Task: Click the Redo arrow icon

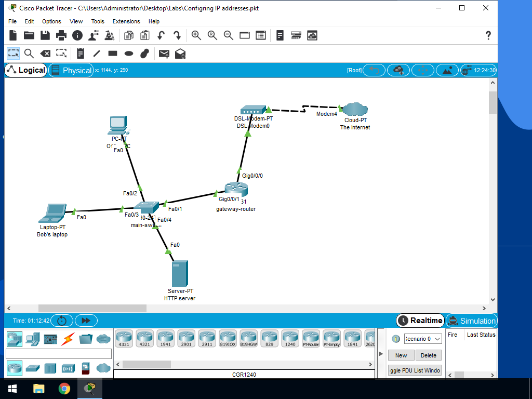Action: pos(177,35)
